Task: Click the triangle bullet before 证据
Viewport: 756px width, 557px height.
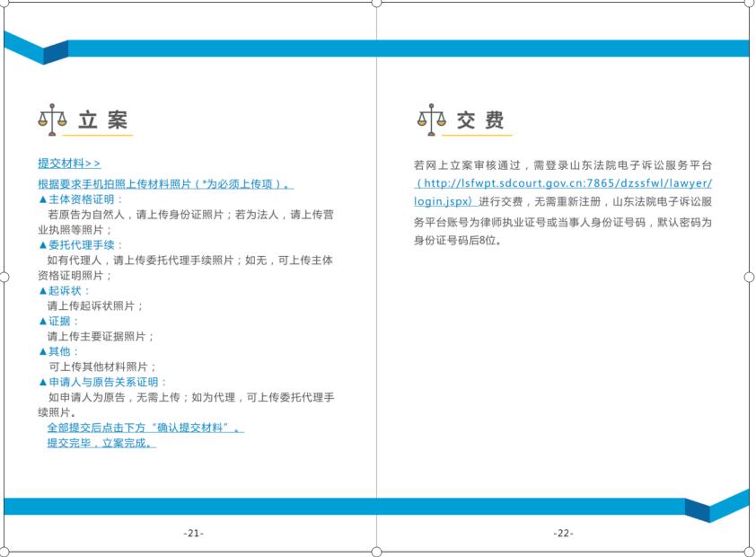Action: 42,322
